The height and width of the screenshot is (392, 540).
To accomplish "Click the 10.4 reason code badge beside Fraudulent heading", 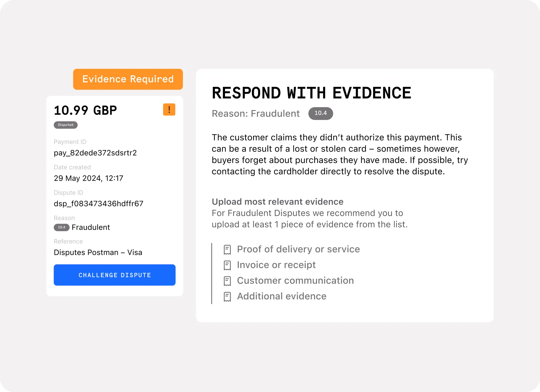I will click(x=321, y=113).
